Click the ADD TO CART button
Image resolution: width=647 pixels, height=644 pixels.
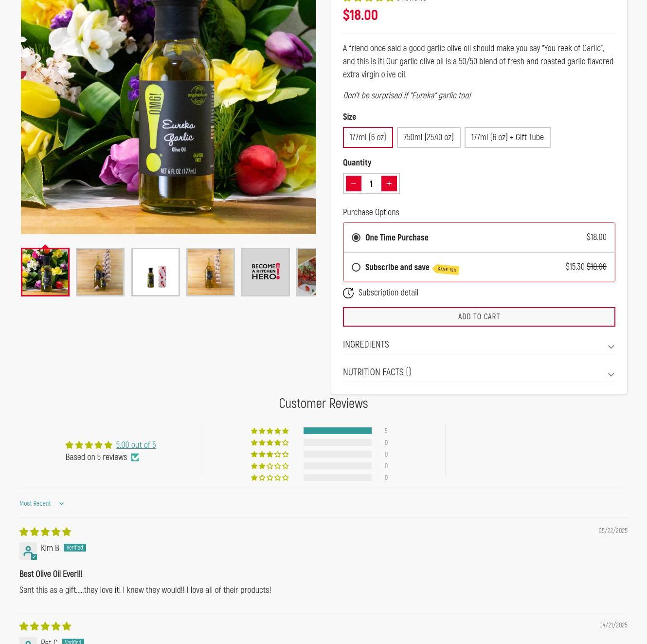(x=479, y=317)
